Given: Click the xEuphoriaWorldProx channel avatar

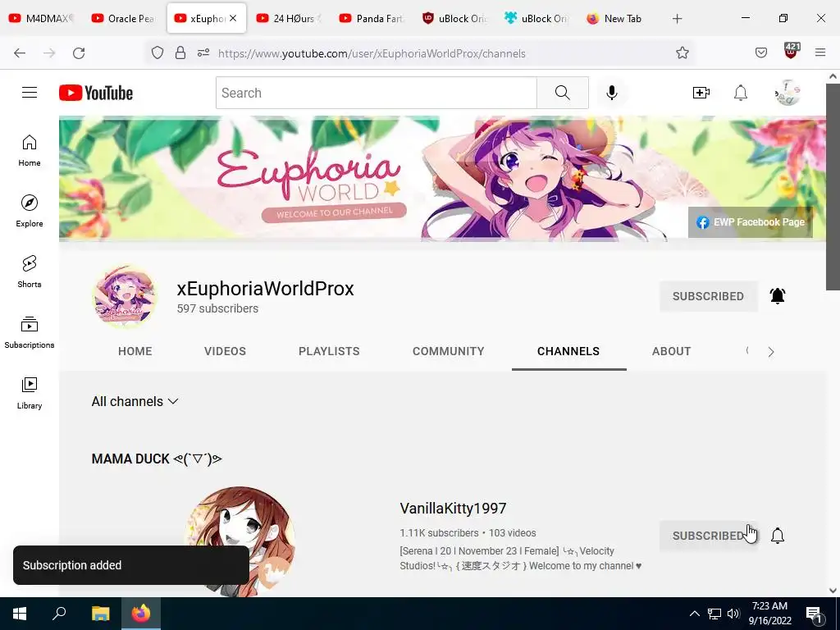Looking at the screenshot, I should (125, 295).
